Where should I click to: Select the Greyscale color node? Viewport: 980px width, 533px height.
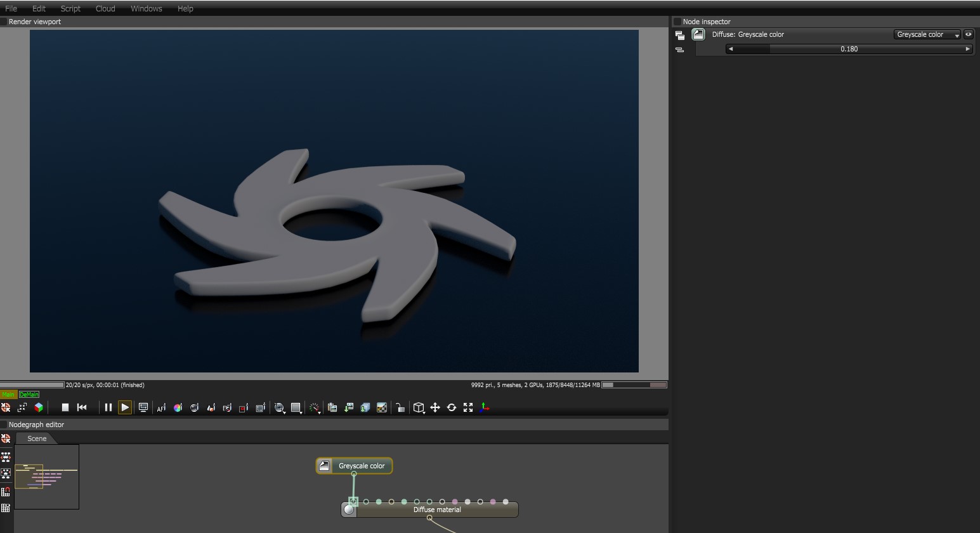click(354, 466)
